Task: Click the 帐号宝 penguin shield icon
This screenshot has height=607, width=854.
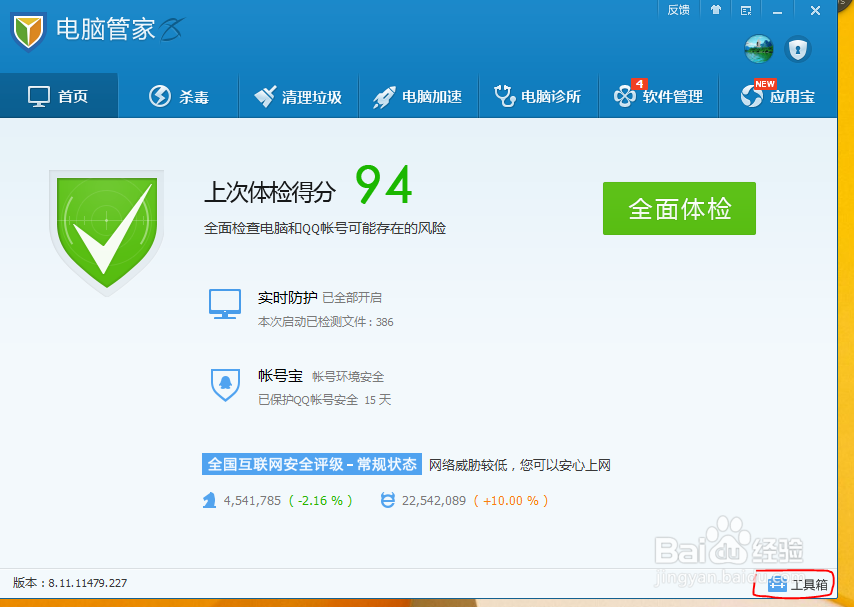Action: coord(225,385)
